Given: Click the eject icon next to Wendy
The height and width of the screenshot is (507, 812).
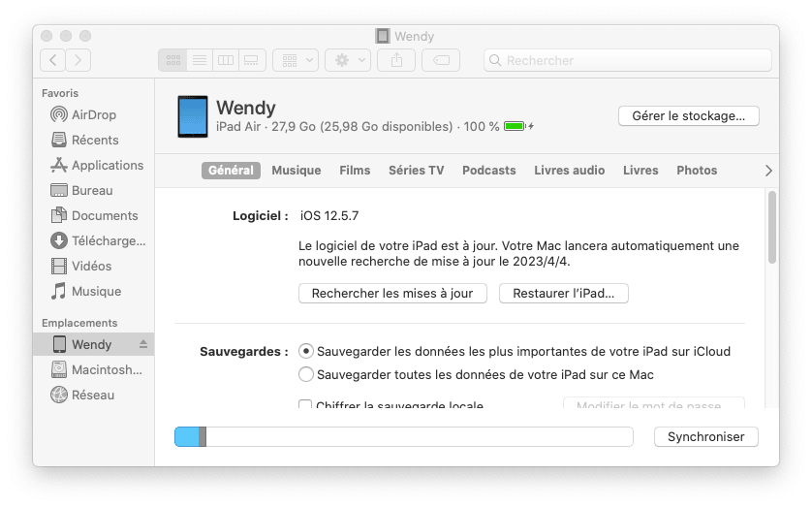Looking at the screenshot, I should tap(143, 344).
